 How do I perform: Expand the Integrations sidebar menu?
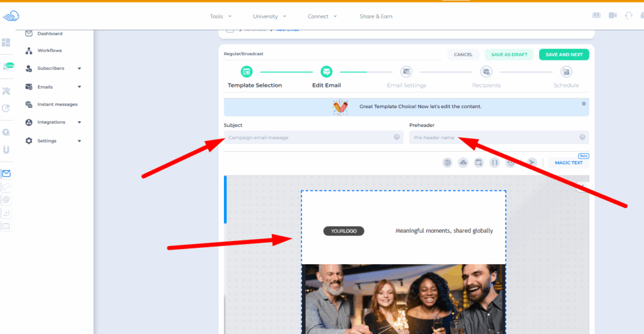pyautogui.click(x=79, y=122)
